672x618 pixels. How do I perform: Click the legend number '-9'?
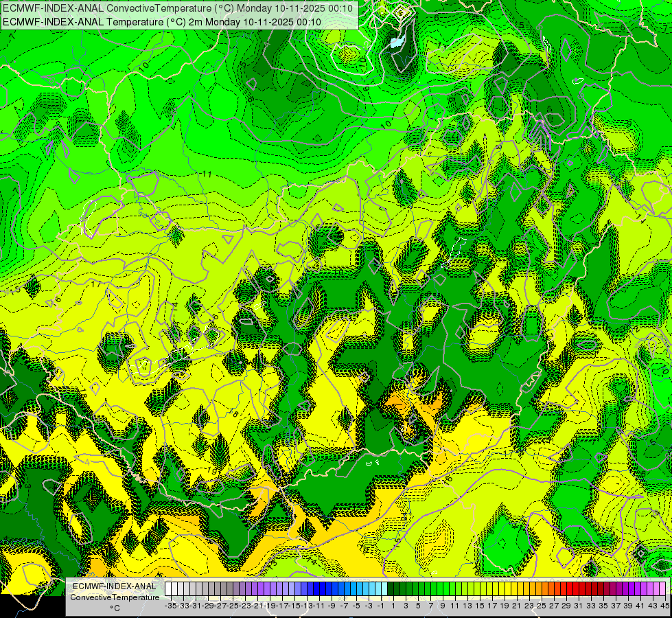(332, 606)
